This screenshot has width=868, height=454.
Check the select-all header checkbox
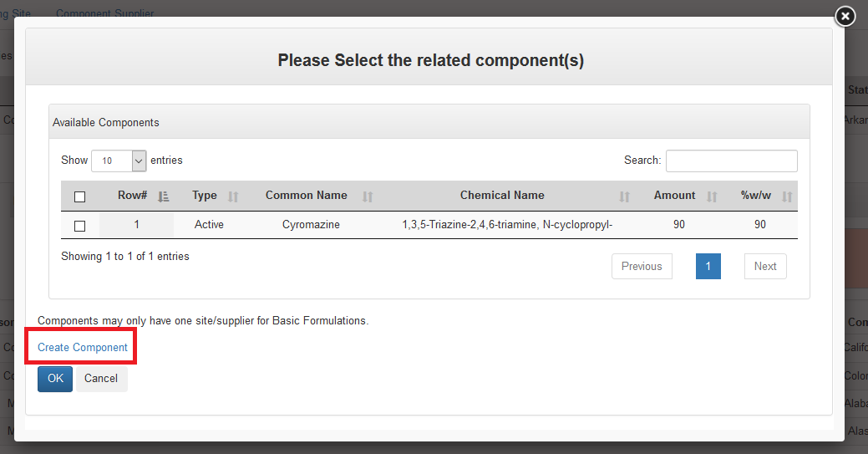(x=80, y=197)
